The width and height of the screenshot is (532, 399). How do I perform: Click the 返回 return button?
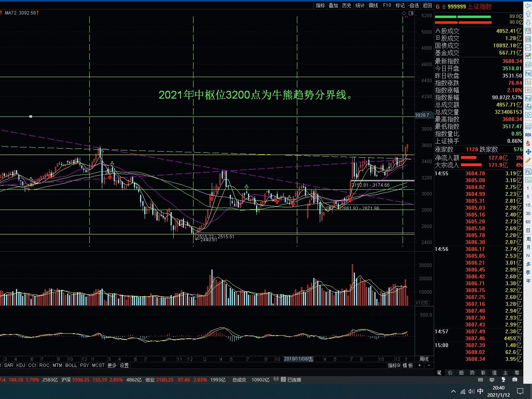(427, 5)
